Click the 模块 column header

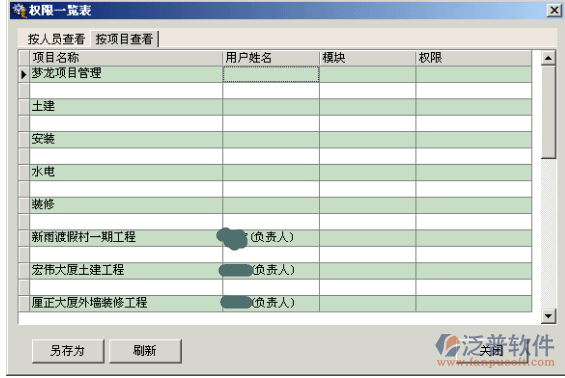click(368, 58)
